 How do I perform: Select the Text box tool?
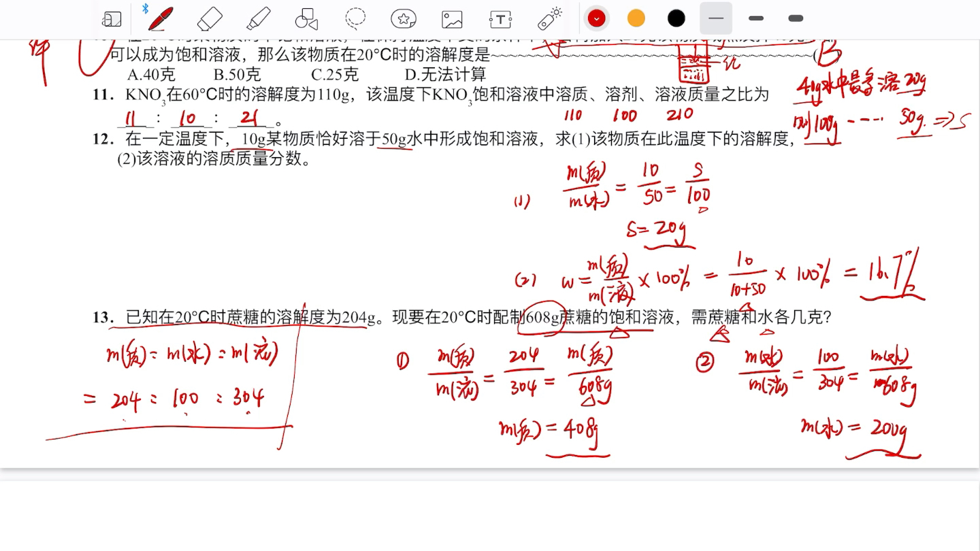[x=500, y=19]
